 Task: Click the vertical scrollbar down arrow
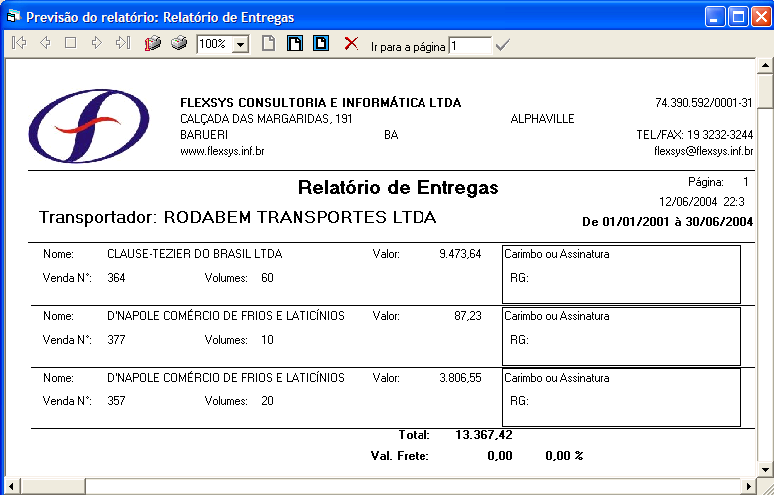point(765,470)
